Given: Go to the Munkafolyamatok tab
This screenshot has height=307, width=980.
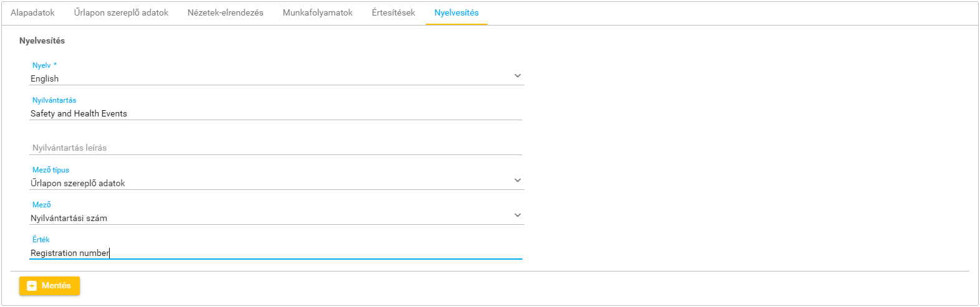Looking at the screenshot, I should click(317, 12).
